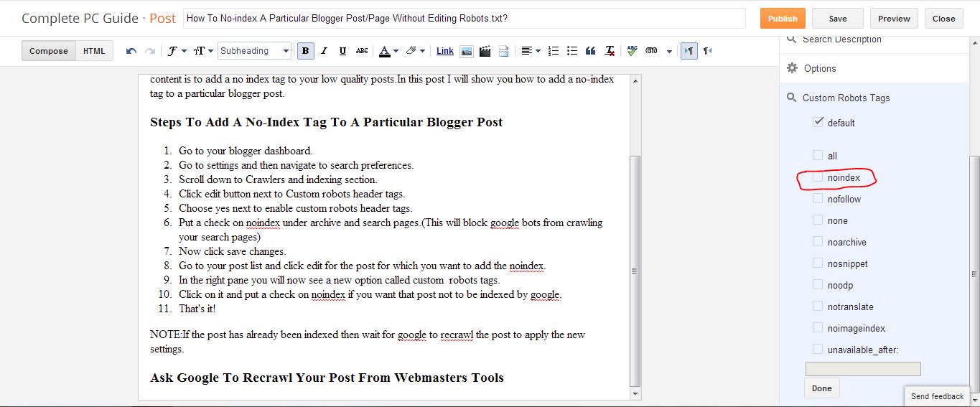980x407 pixels.
Task: Check the unavailable_after checkbox
Action: pyautogui.click(x=818, y=349)
